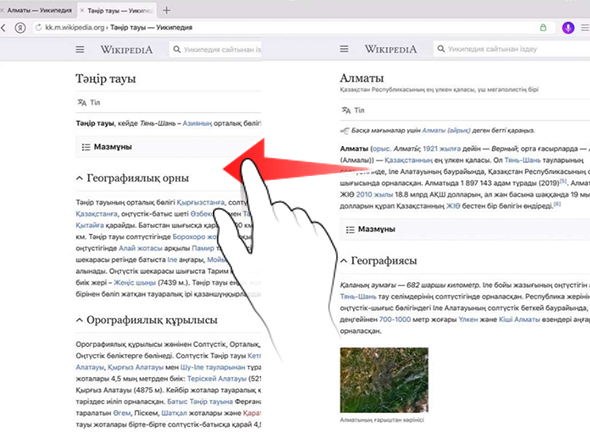Image resolution: width=590 pixels, height=432 pixels.
Task: Open a new browser tab
Action: click(x=166, y=11)
